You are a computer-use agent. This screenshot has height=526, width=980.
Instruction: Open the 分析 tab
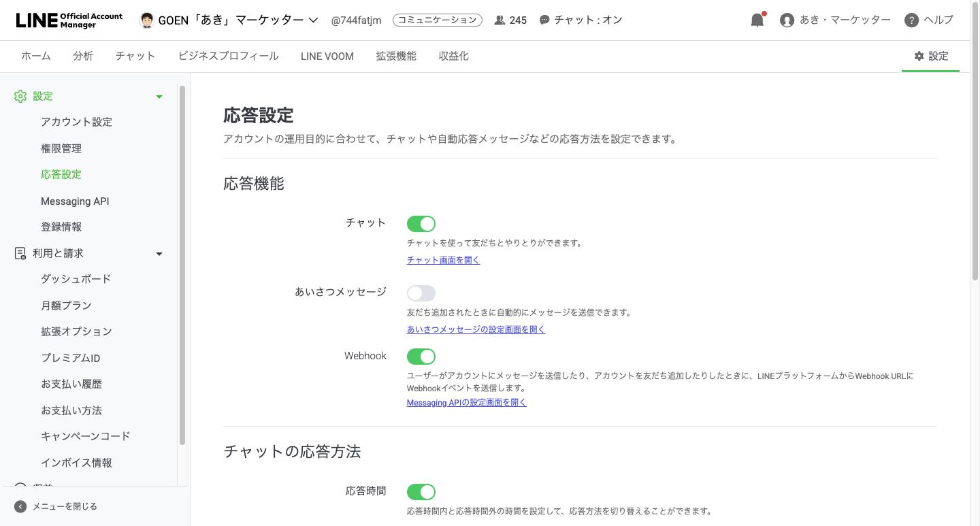tap(83, 56)
